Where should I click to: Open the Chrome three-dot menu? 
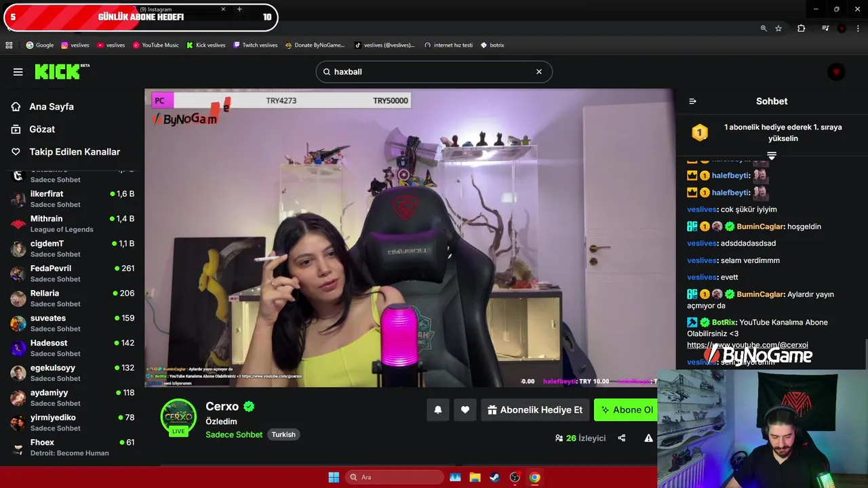[x=858, y=28]
